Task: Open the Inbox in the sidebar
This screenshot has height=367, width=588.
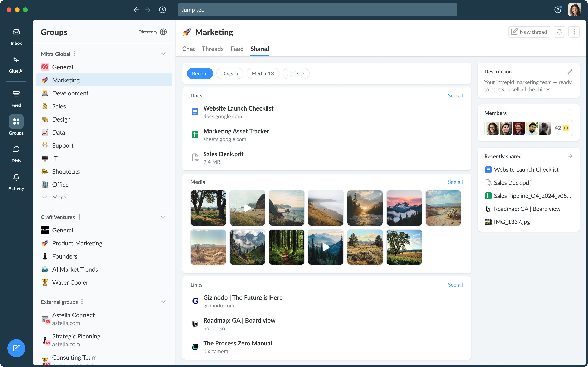Action: click(16, 37)
